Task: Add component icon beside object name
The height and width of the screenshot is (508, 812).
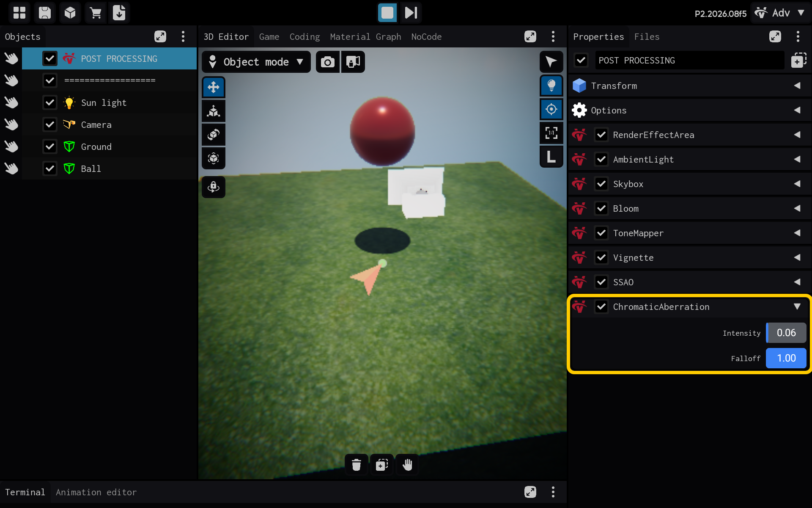Action: coord(798,61)
